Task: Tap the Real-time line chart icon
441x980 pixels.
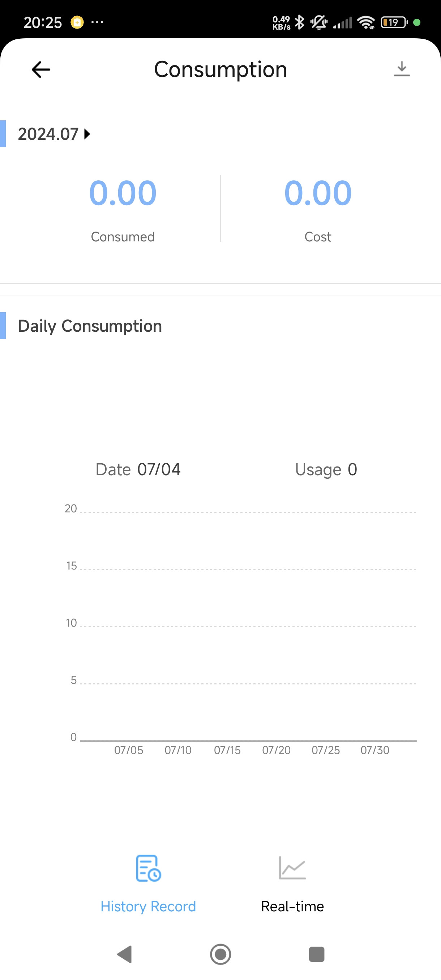Action: coord(292,867)
